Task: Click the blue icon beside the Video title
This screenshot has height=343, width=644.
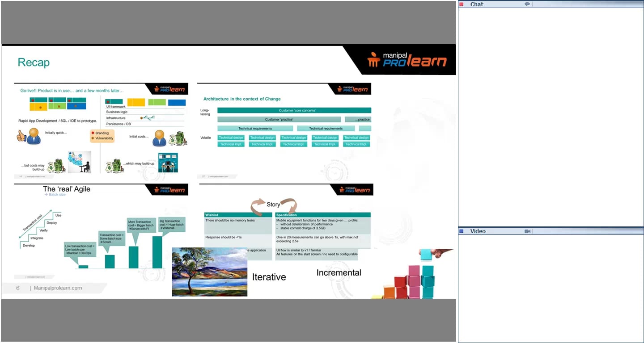Action: point(462,231)
